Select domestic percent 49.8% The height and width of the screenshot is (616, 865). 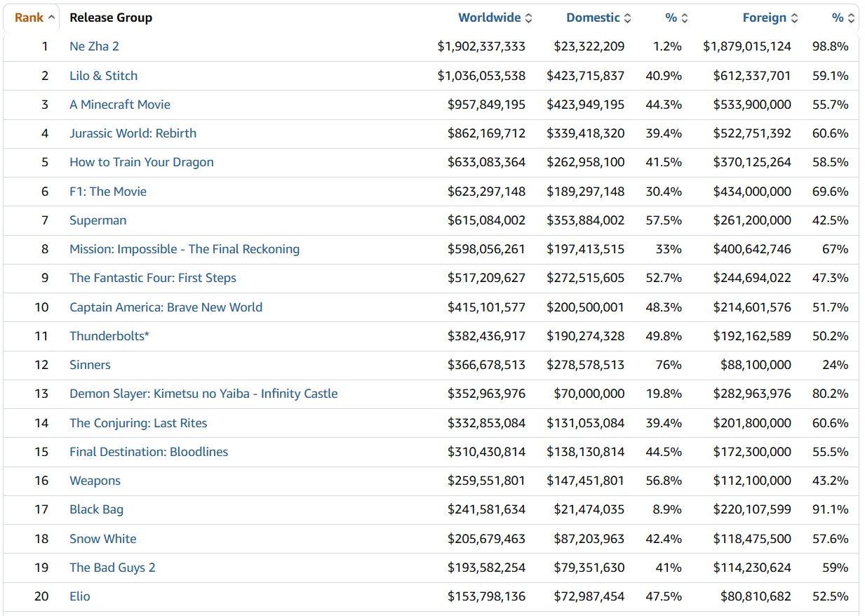coord(664,336)
